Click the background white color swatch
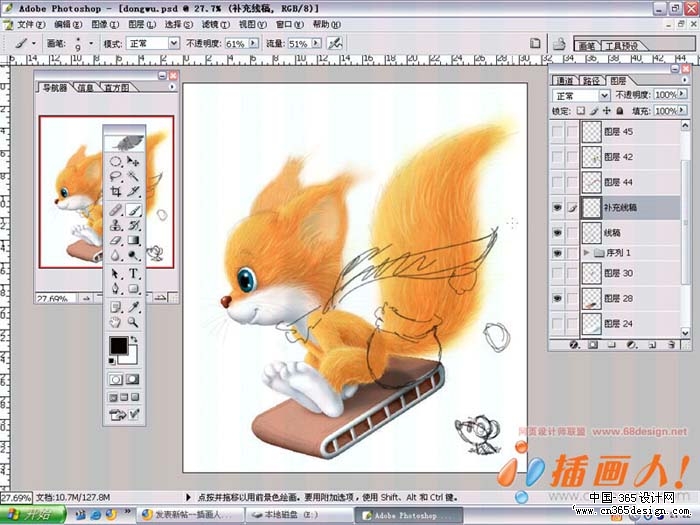Viewport: 700px width, 525px height. pos(132,359)
